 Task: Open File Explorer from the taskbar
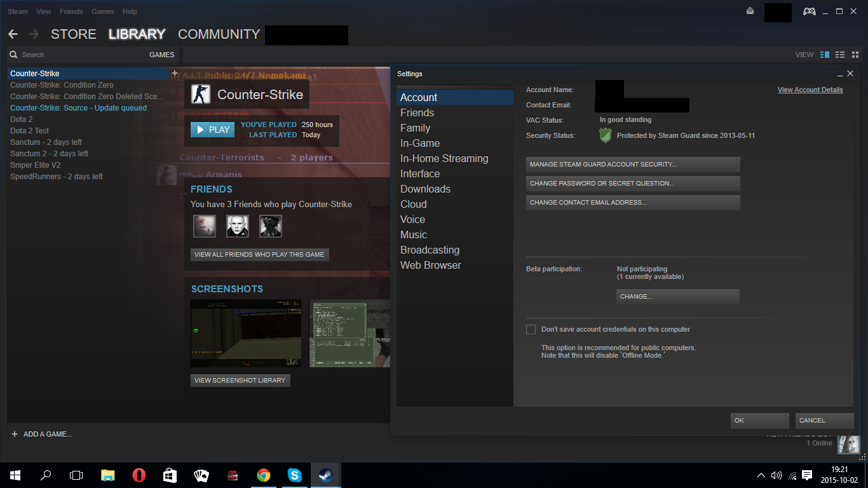pyautogui.click(x=108, y=475)
